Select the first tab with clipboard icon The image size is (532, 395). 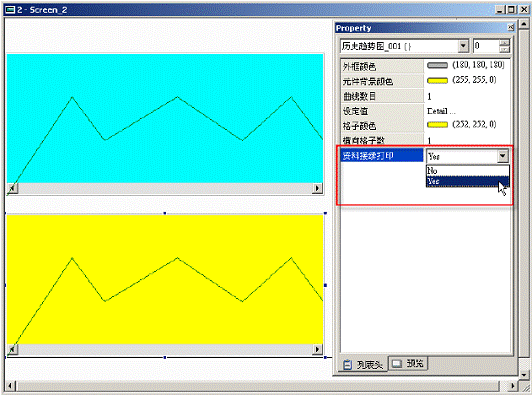[x=363, y=365]
